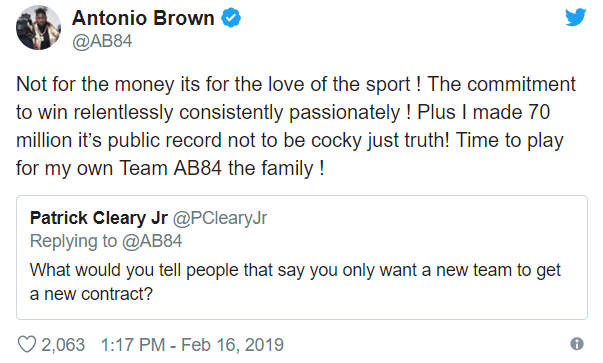Click 'a new contract?' line in quoted tweet
This screenshot has width=603, height=363.
point(91,294)
